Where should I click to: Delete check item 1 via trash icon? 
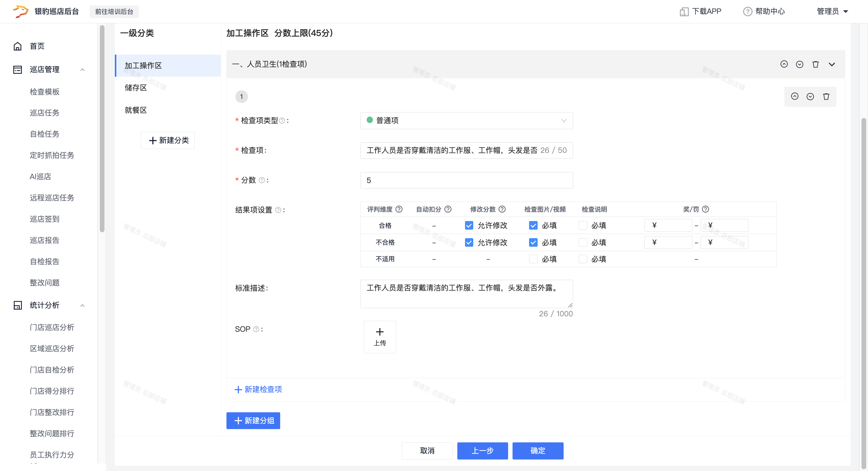(x=826, y=97)
